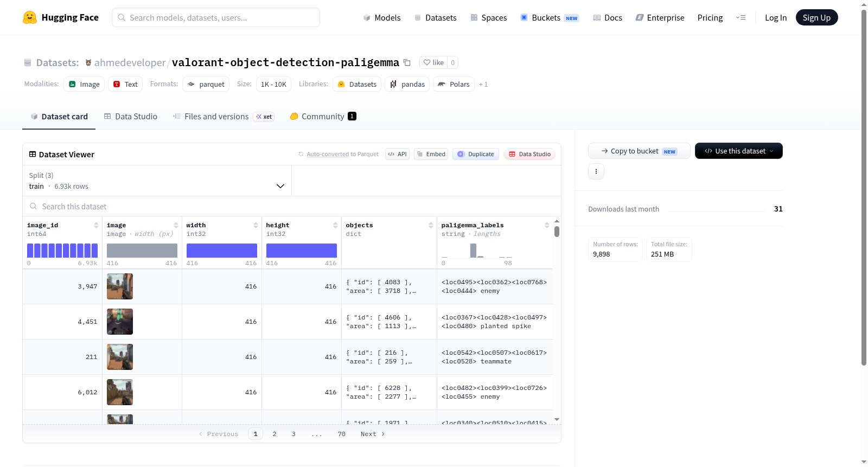Click the xet storage badge

click(264, 117)
